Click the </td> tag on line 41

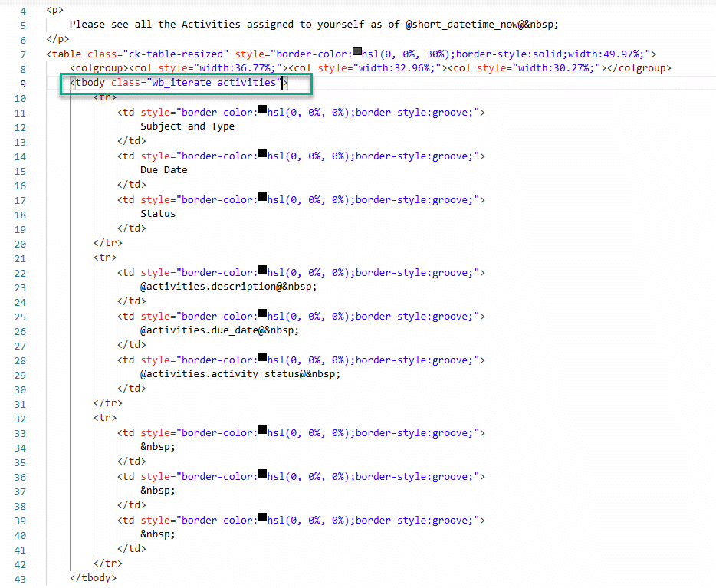click(x=132, y=549)
